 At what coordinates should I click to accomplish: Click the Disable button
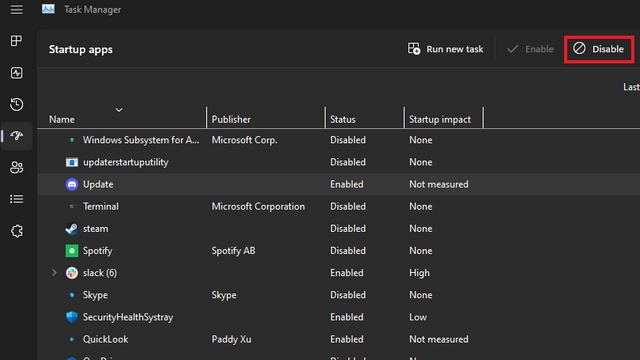click(x=599, y=49)
